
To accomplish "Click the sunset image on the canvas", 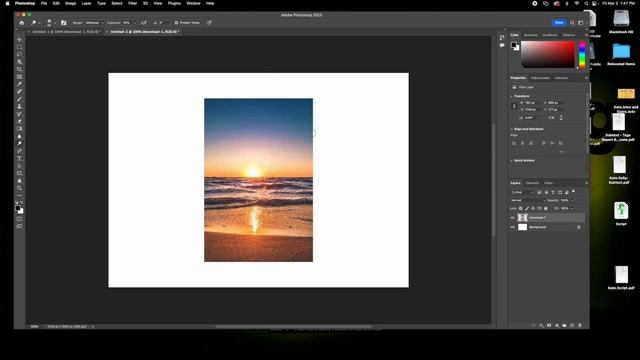I will (258, 180).
